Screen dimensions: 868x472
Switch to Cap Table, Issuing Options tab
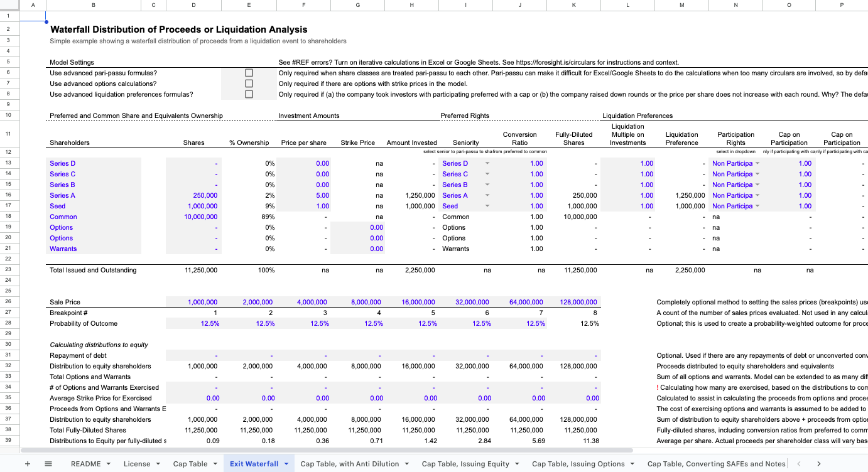[578, 464]
